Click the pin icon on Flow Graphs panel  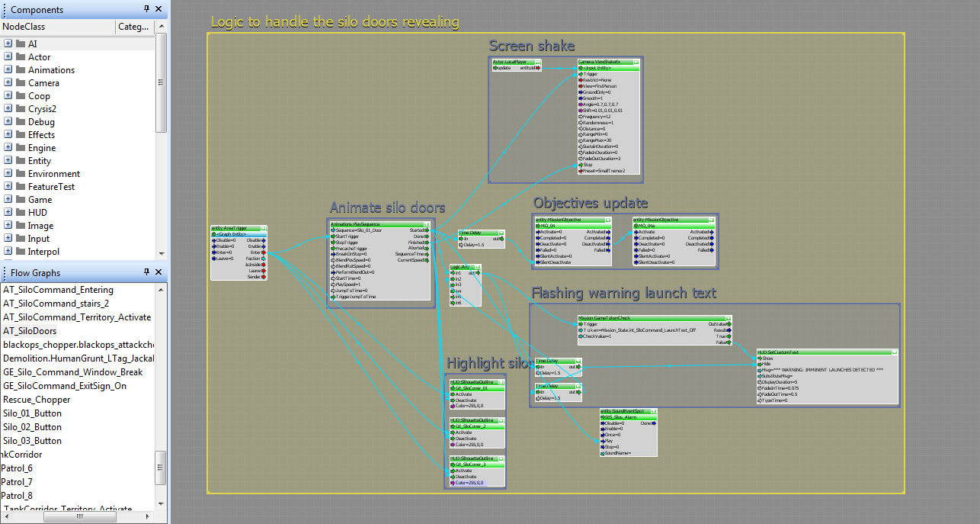pos(147,272)
